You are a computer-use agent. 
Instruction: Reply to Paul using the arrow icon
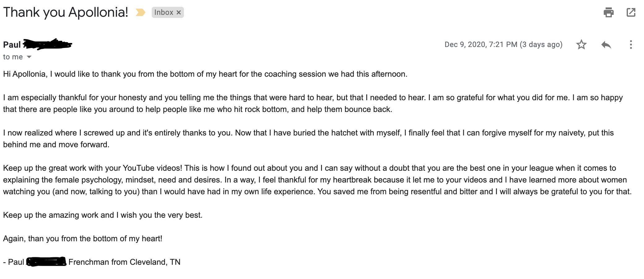click(x=606, y=45)
